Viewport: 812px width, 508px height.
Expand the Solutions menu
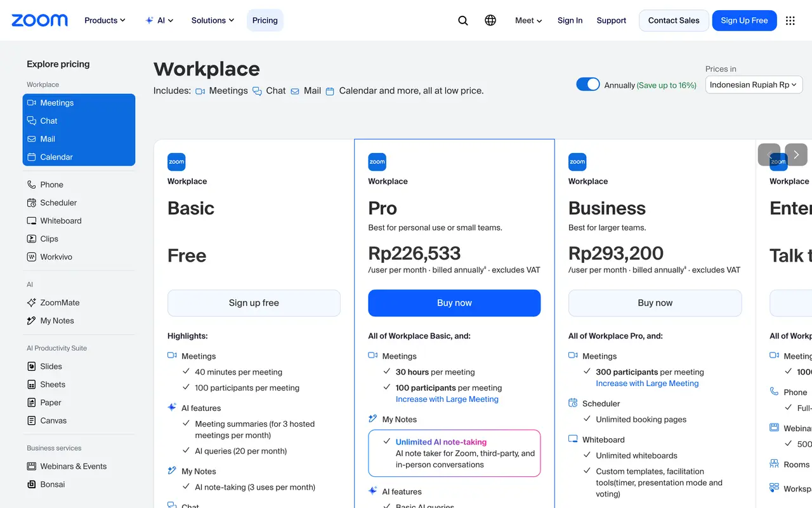[213, 20]
